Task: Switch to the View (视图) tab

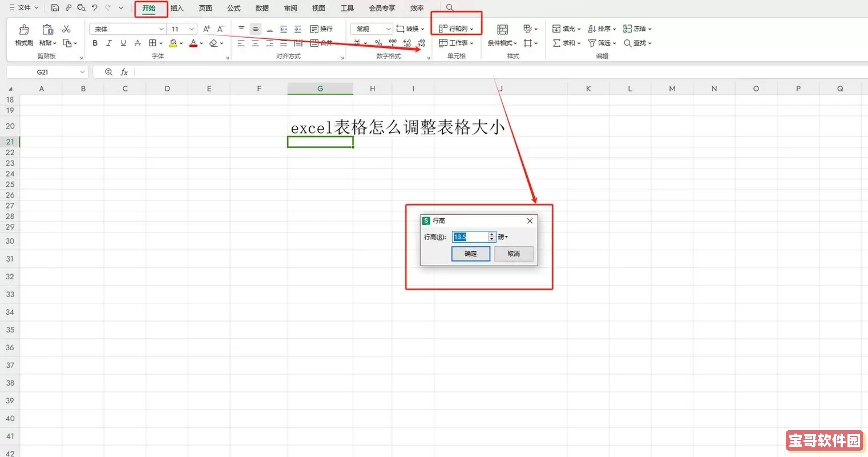Action: (x=319, y=8)
